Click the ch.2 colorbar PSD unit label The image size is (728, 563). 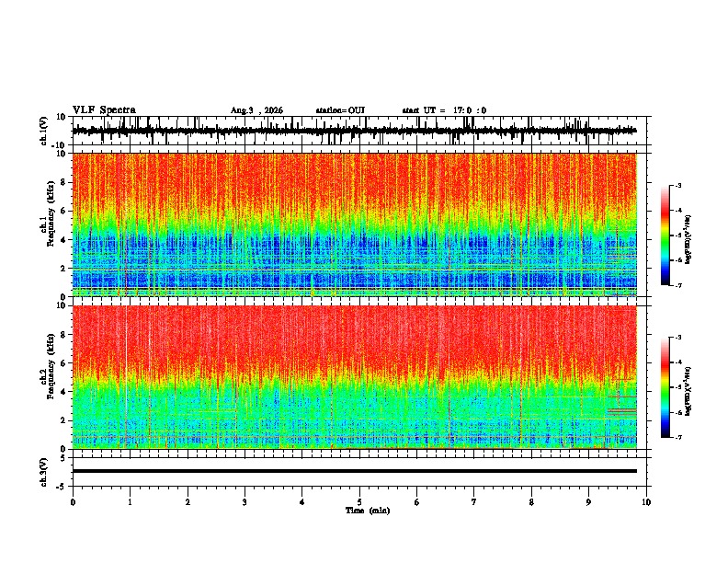pyautogui.click(x=688, y=392)
